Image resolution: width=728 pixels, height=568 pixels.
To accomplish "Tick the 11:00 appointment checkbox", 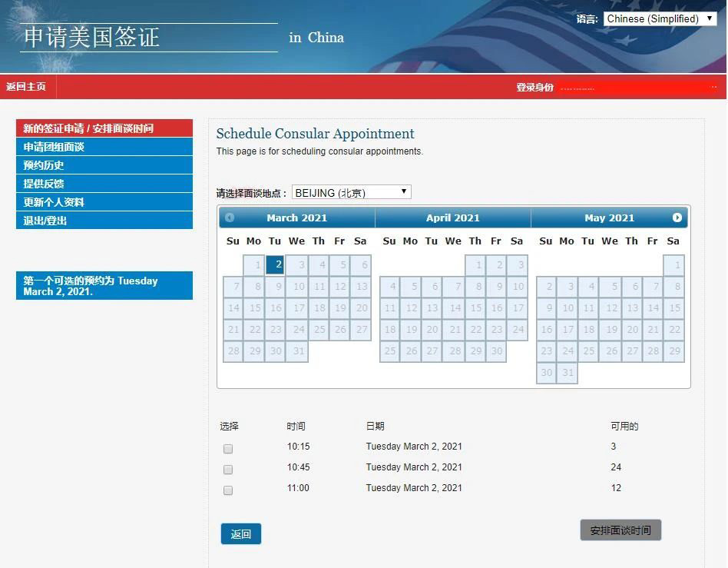I will click(228, 490).
